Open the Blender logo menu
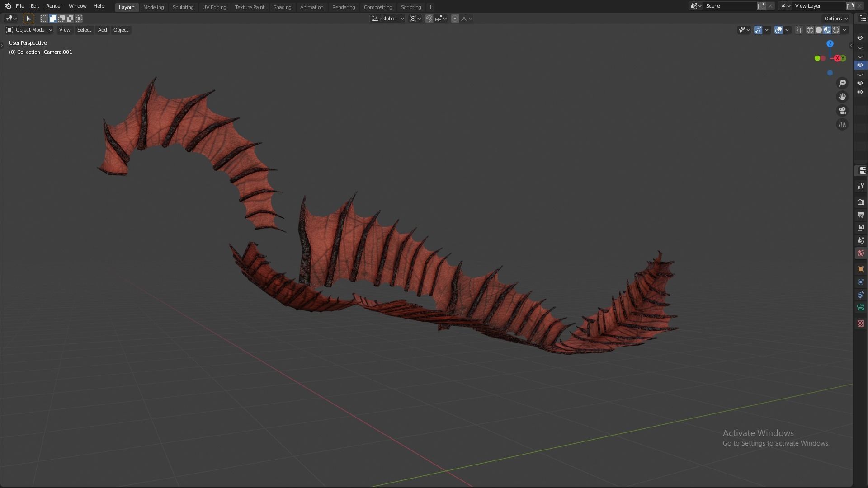The width and height of the screenshot is (868, 488). 8,6
